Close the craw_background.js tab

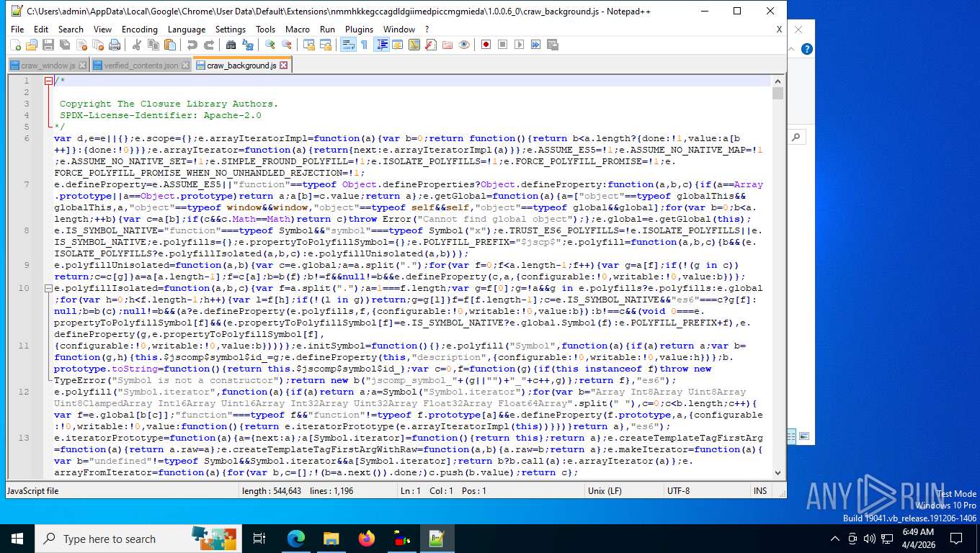point(284,65)
